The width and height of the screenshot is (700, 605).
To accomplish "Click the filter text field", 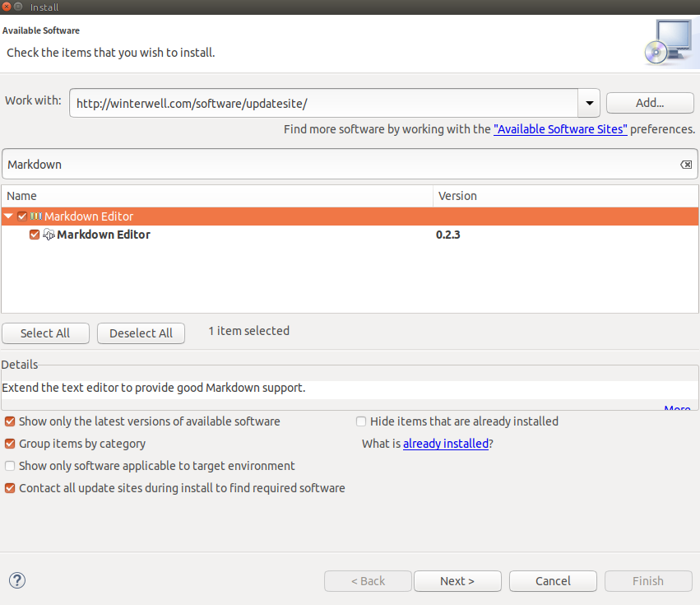I will tap(329, 164).
